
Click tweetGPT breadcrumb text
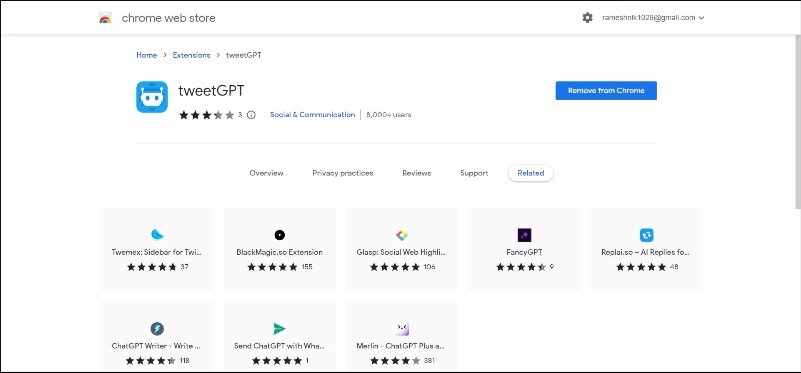(244, 55)
